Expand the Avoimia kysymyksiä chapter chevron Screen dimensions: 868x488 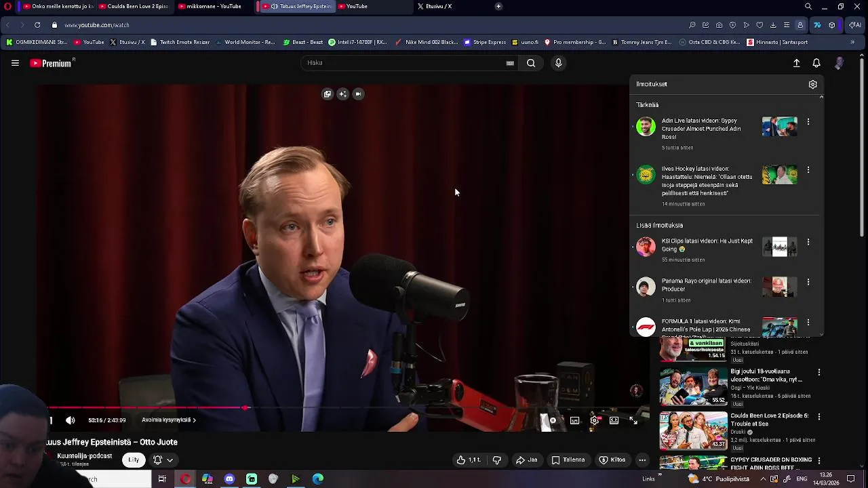pos(195,420)
